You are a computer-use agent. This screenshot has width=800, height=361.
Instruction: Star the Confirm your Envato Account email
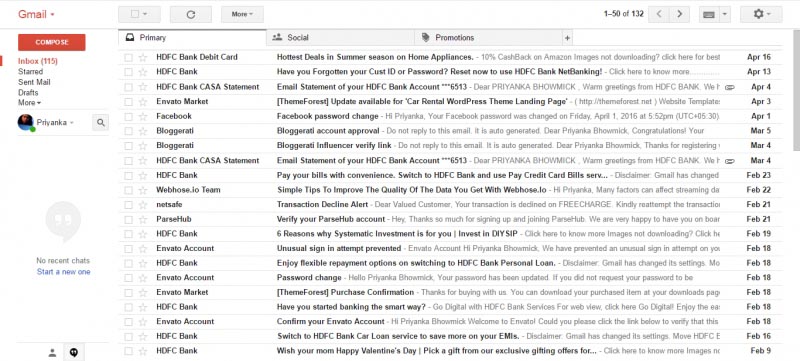(x=143, y=322)
